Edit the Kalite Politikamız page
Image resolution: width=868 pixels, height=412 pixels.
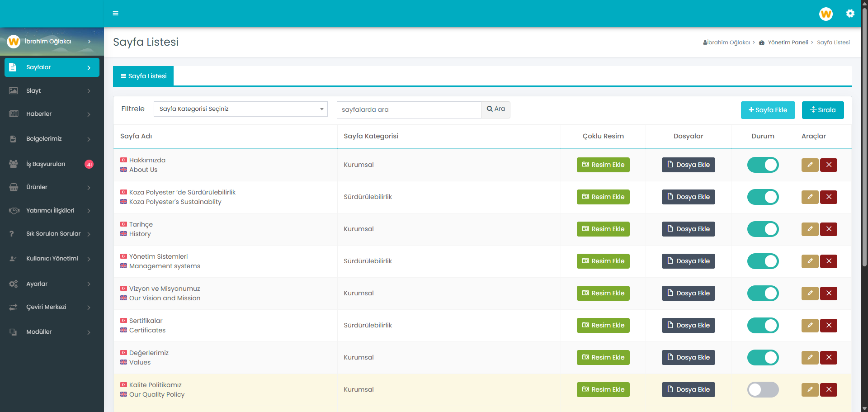810,390
